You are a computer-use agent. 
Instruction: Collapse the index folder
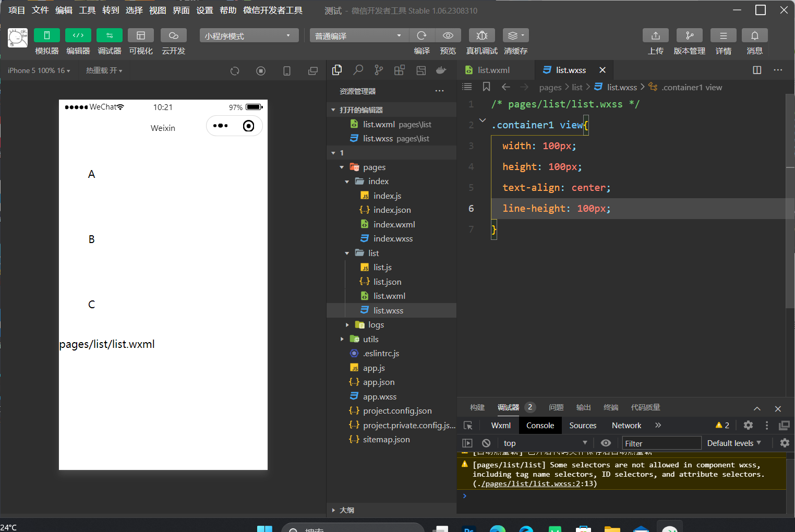pyautogui.click(x=347, y=182)
